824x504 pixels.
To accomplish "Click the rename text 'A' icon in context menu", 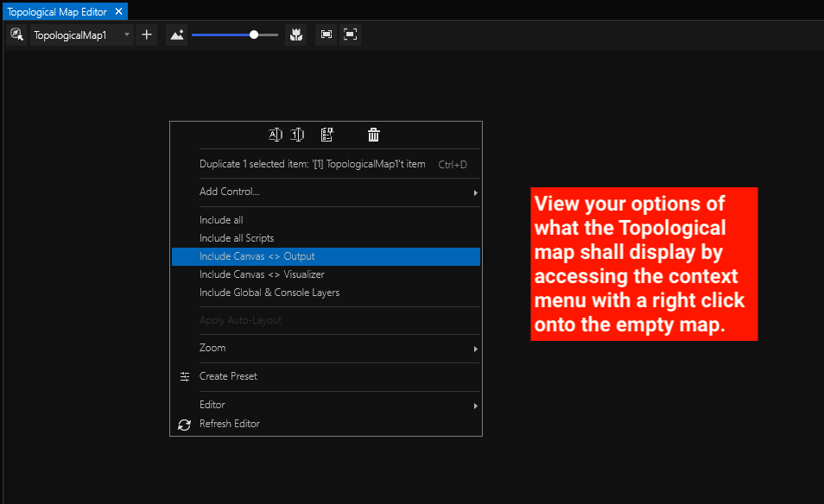I will (x=276, y=135).
